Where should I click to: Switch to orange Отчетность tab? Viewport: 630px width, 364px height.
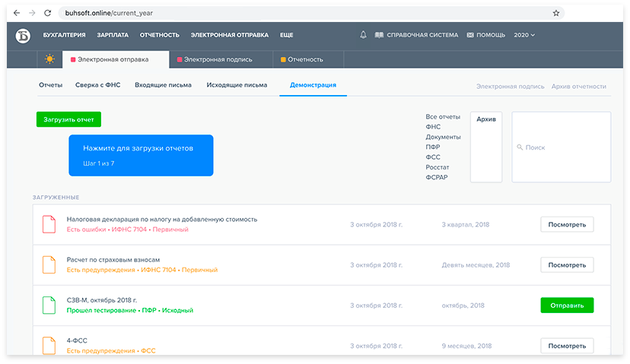[308, 59]
